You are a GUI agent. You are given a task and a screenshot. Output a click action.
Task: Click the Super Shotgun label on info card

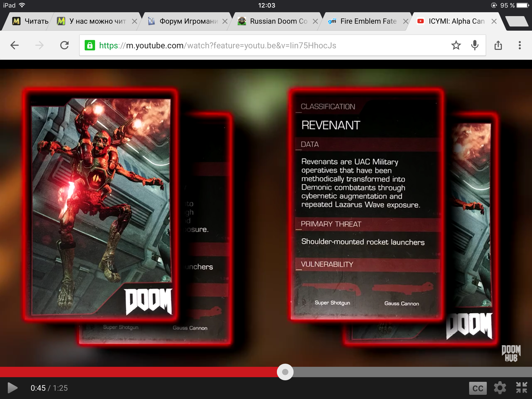332,303
